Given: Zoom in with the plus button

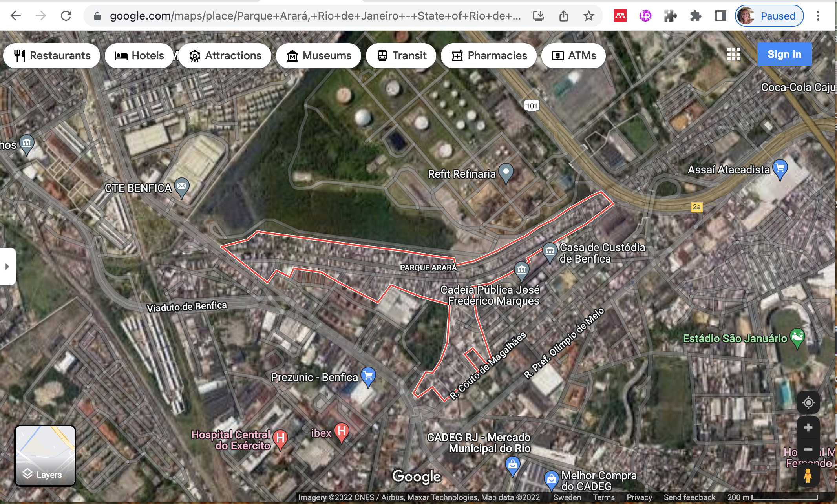Looking at the screenshot, I should 808,428.
